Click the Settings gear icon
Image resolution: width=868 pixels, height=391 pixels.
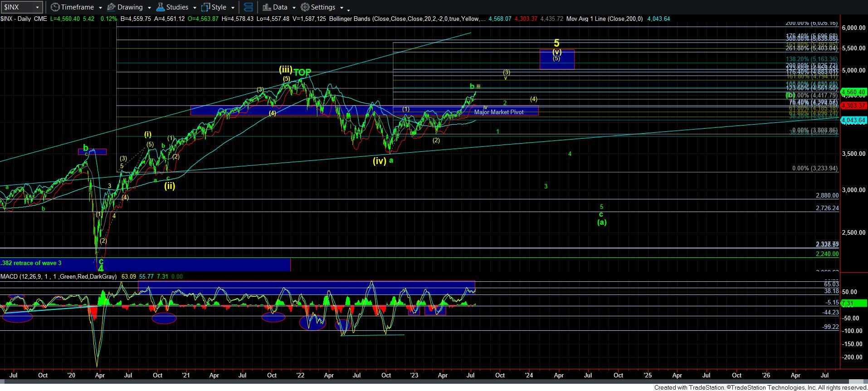click(305, 7)
